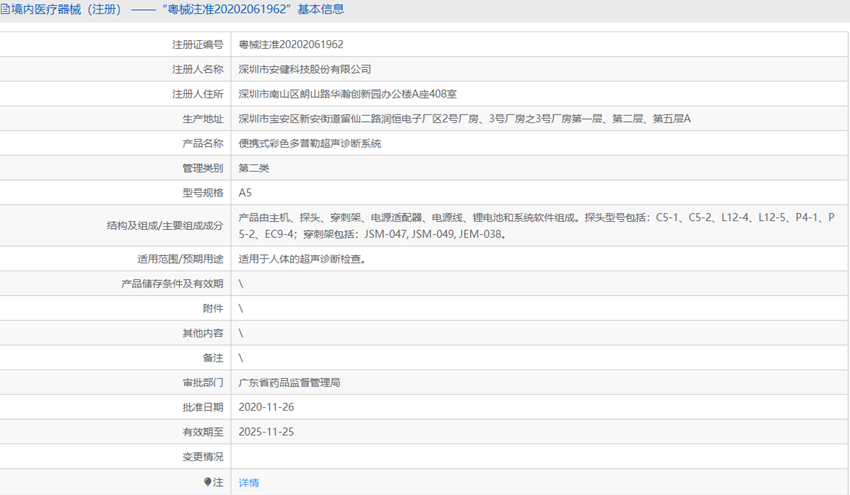Click the 有效期至 label

click(x=203, y=432)
